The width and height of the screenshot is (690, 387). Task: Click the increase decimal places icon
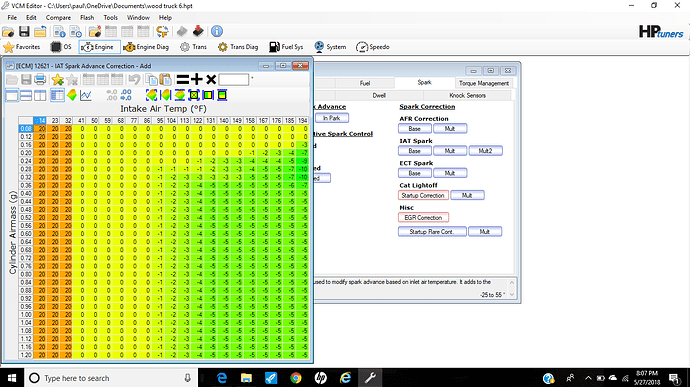coord(126,95)
